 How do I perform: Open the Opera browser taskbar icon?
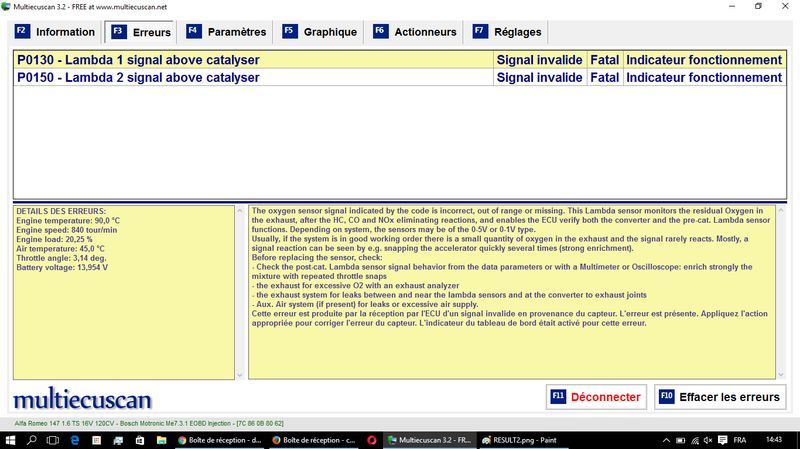point(371,440)
